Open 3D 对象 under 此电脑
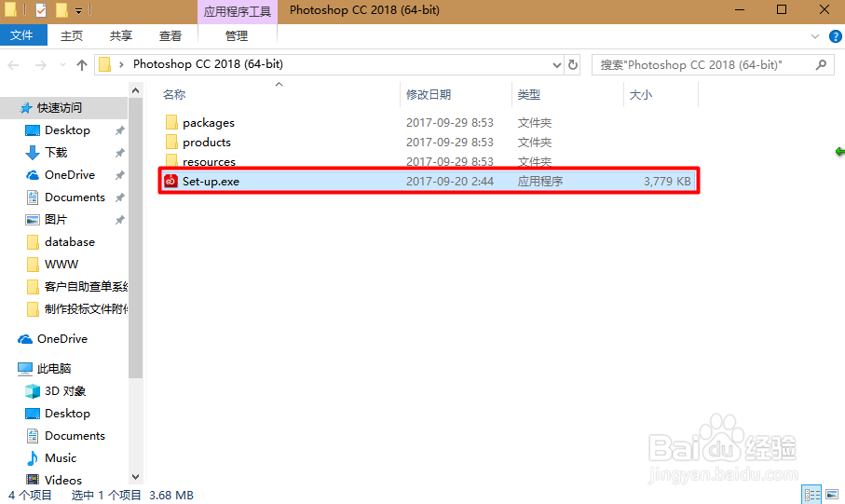 pyautogui.click(x=64, y=391)
